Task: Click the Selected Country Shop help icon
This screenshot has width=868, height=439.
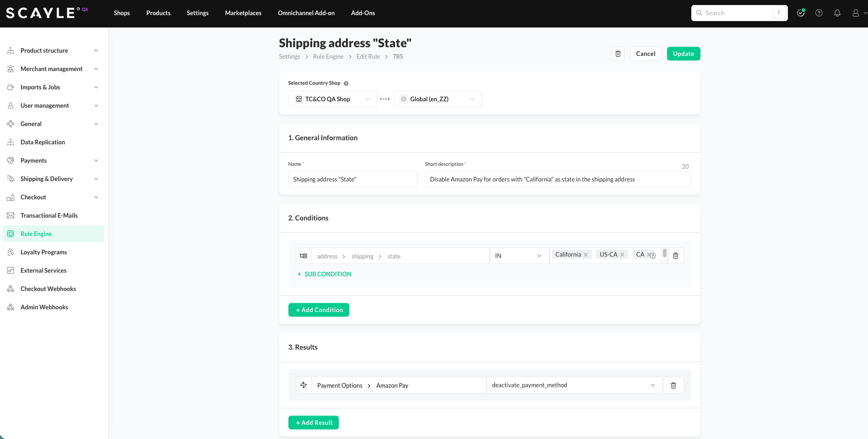Action: [346, 83]
